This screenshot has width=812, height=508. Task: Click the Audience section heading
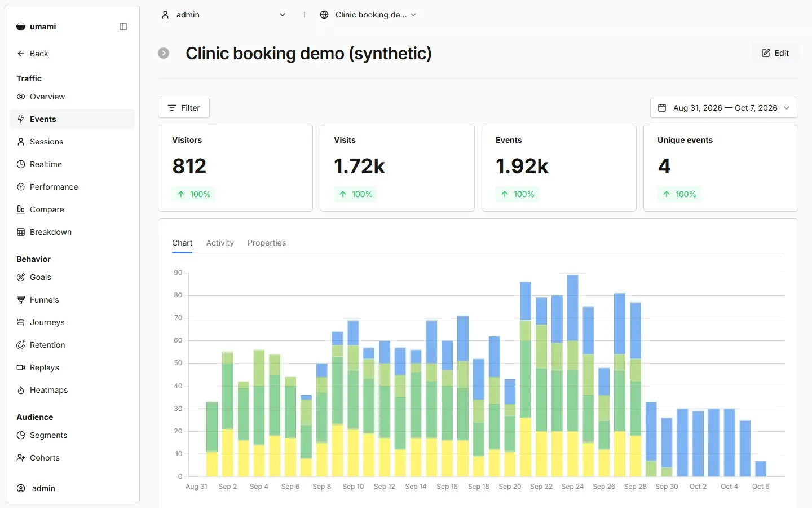pyautogui.click(x=35, y=417)
